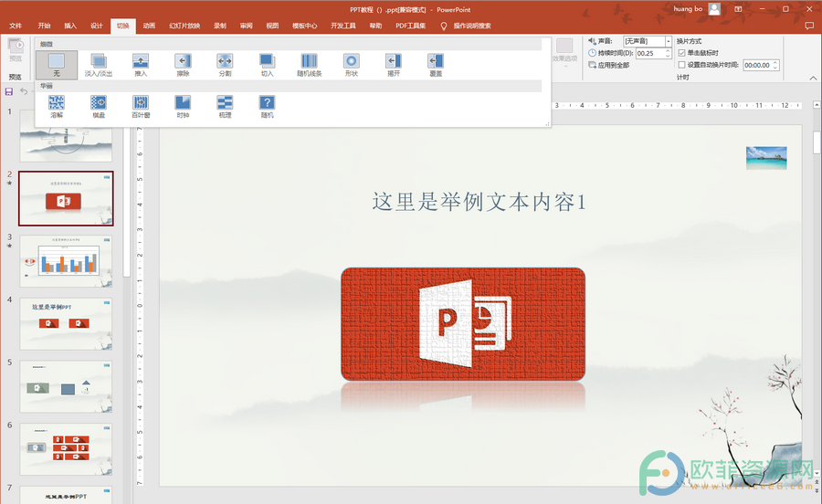This screenshot has height=504, width=822.
Task: Apply the 分割 split transition
Action: click(x=225, y=65)
